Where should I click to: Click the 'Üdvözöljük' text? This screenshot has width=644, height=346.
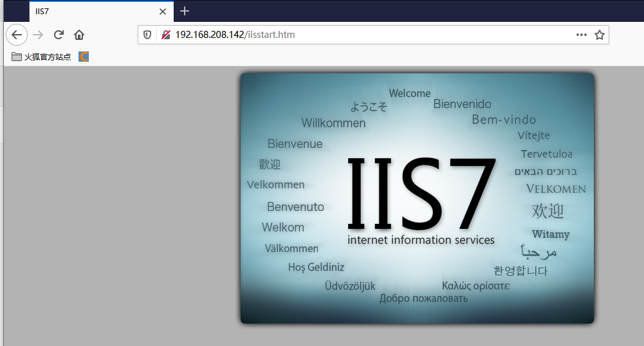tap(350, 286)
